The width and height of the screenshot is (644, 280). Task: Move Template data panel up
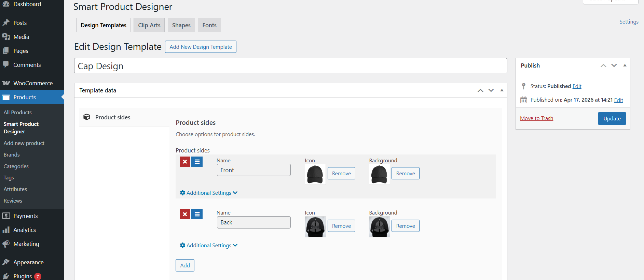click(x=480, y=90)
